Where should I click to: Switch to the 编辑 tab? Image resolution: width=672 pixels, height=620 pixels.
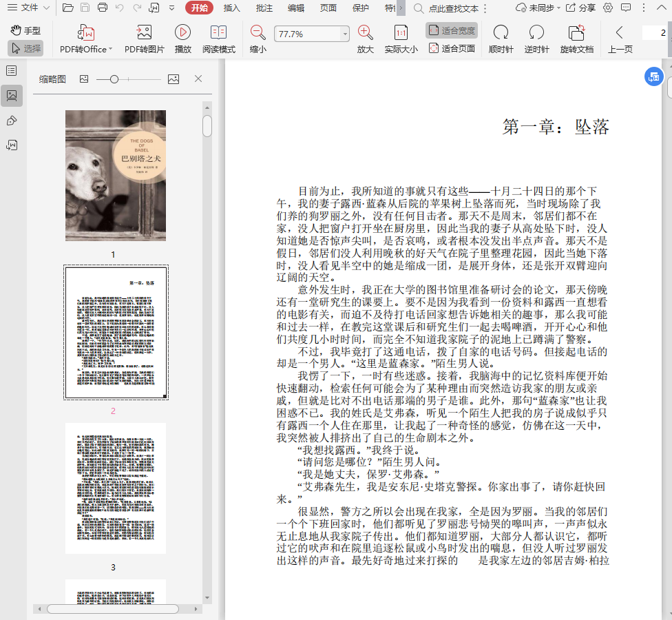[x=296, y=8]
